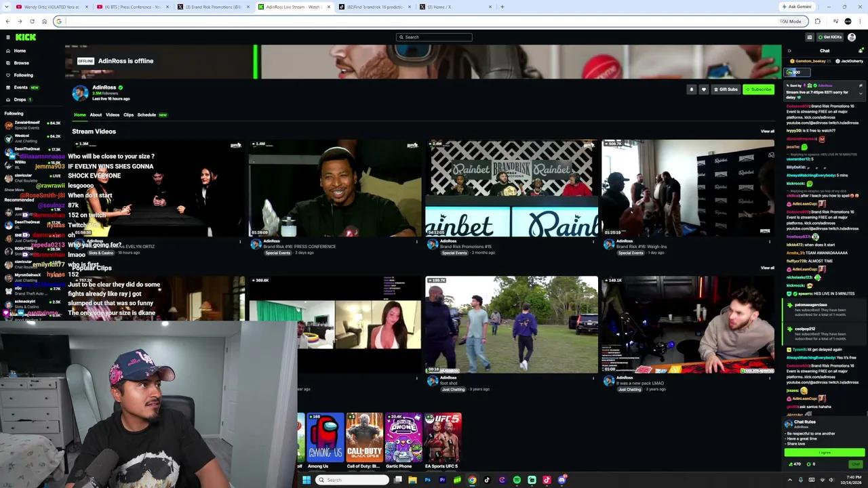Open the user profile avatar menu
This screenshot has width=868, height=488.
(x=852, y=37)
